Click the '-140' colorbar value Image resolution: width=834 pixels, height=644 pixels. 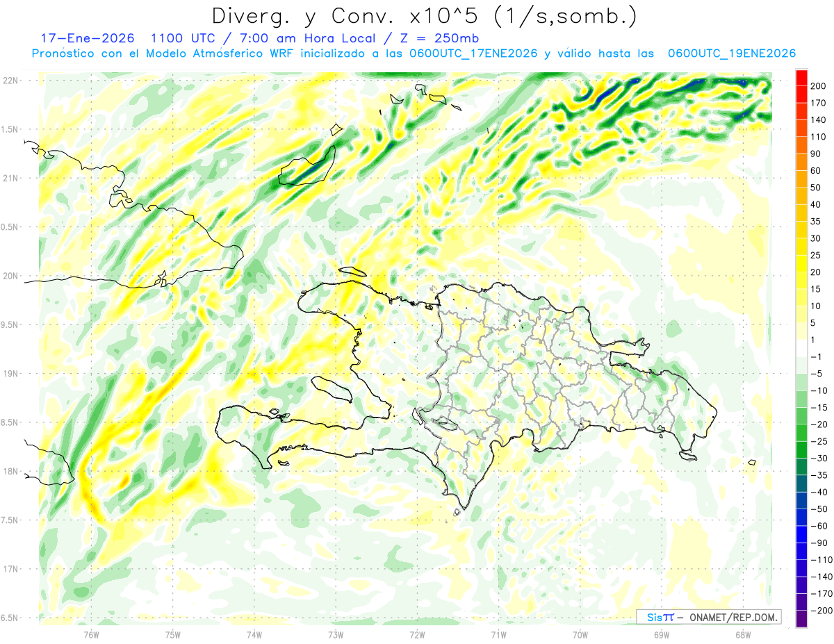[x=822, y=577]
